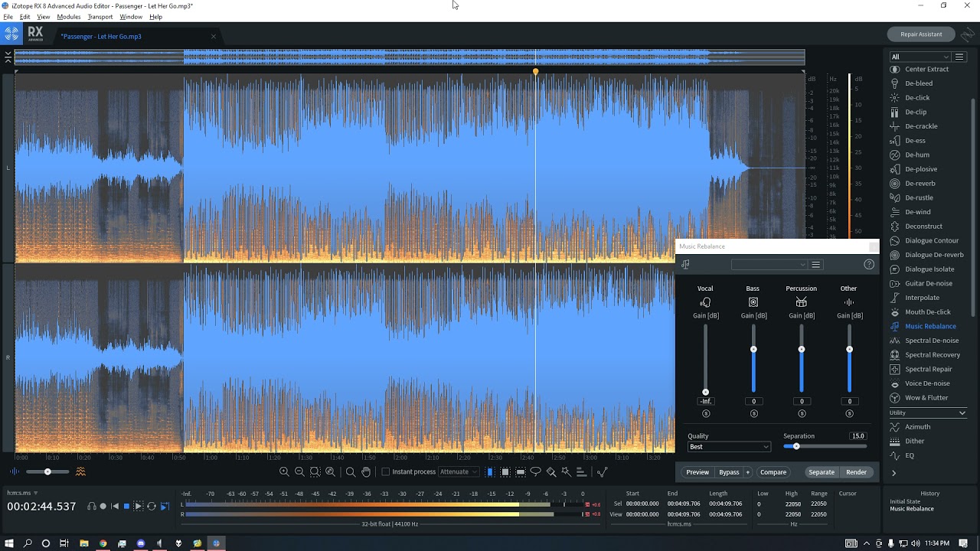Viewport: 980px width, 551px height.
Task: Click the Percussion drum icon
Action: (x=801, y=302)
